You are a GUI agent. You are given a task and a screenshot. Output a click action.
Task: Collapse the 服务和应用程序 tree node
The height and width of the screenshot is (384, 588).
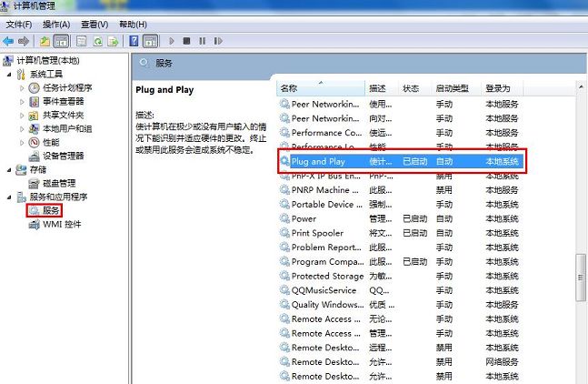click(x=9, y=197)
